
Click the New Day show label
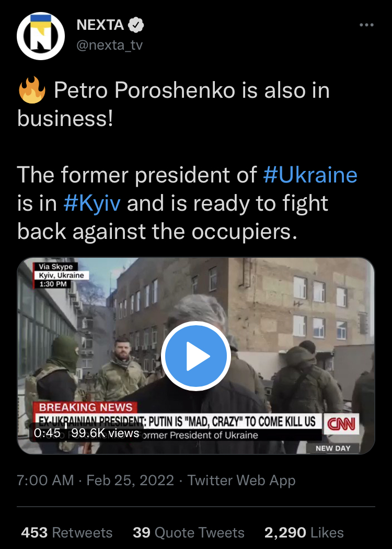(x=333, y=448)
